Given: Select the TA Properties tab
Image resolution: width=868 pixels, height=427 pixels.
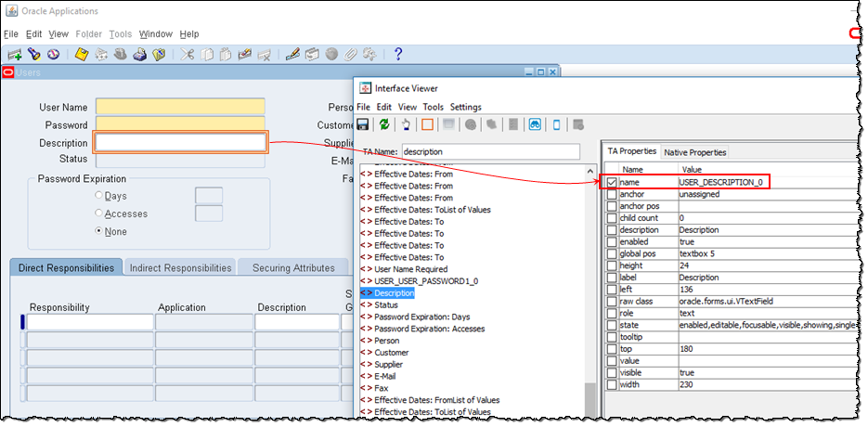Looking at the screenshot, I should (631, 151).
